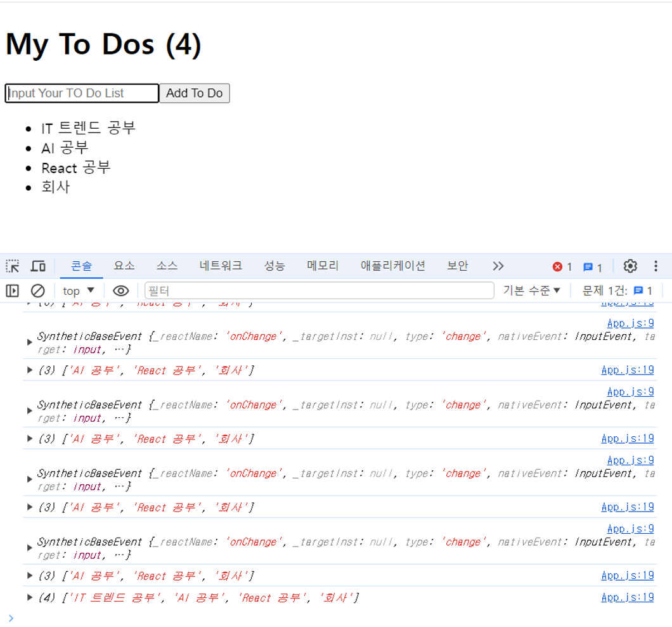The width and height of the screenshot is (672, 627).
Task: Toggle the device toolbar icon
Action: pos(38,266)
